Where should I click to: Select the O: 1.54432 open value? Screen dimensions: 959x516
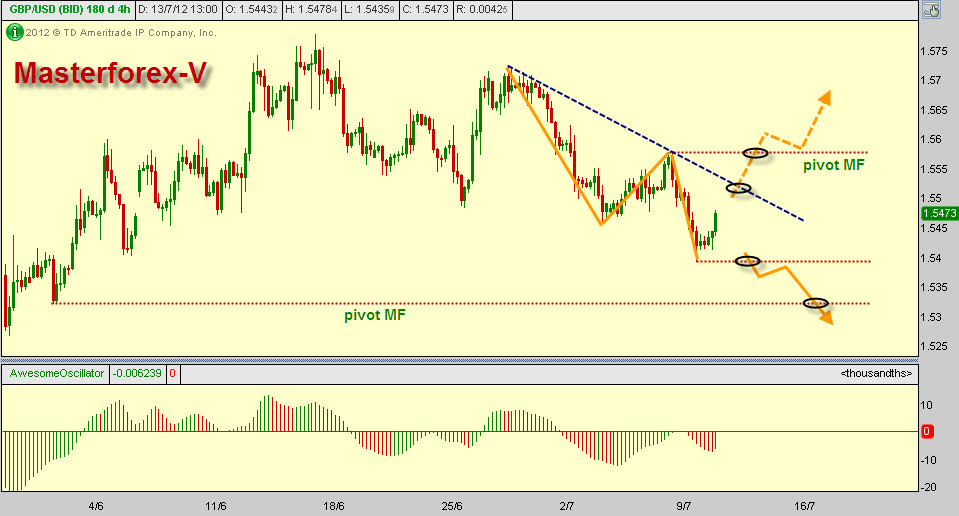(x=251, y=10)
